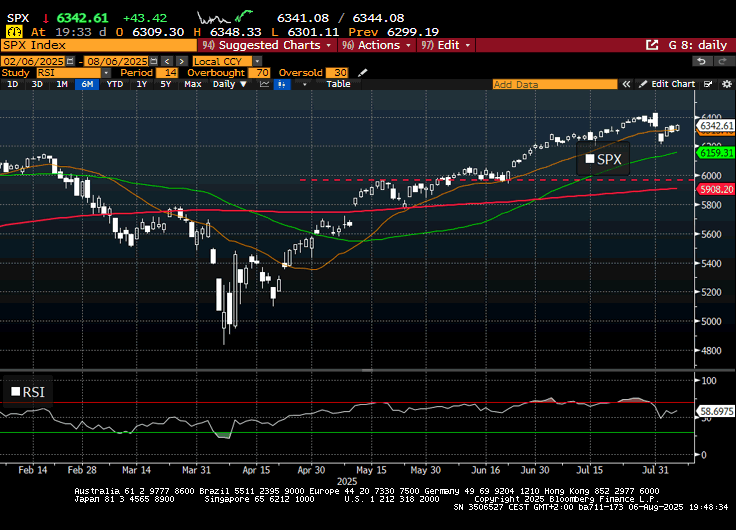Shift date range forward with right arrow
The width and height of the screenshot is (736, 530).
click(x=183, y=61)
